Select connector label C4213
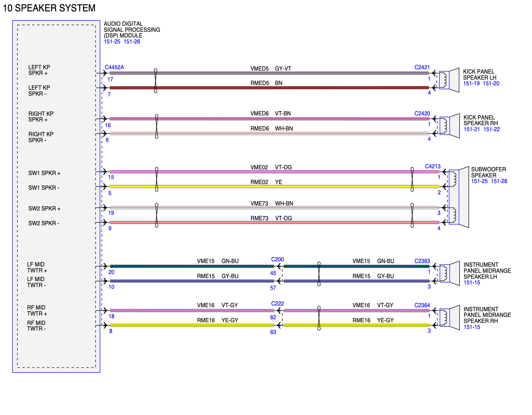This screenshot has width=532, height=415. click(433, 167)
